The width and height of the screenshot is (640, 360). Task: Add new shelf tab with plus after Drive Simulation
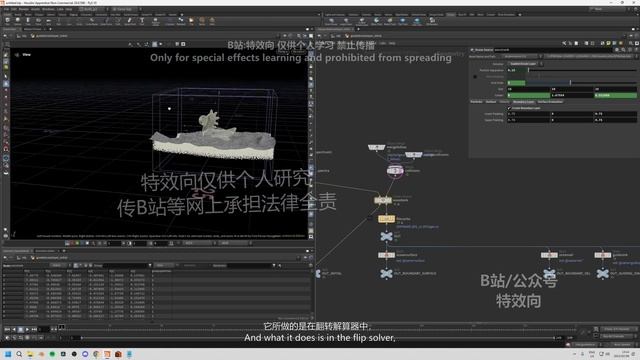(x=520, y=14)
